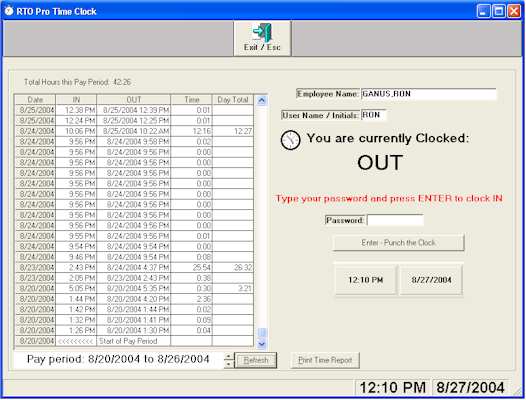Click the timesheet scrollbar down arrow

tap(262, 343)
